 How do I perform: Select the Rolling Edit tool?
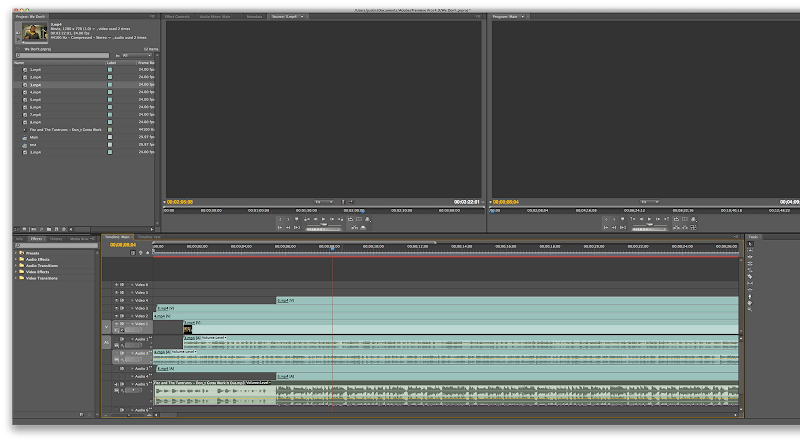(750, 263)
